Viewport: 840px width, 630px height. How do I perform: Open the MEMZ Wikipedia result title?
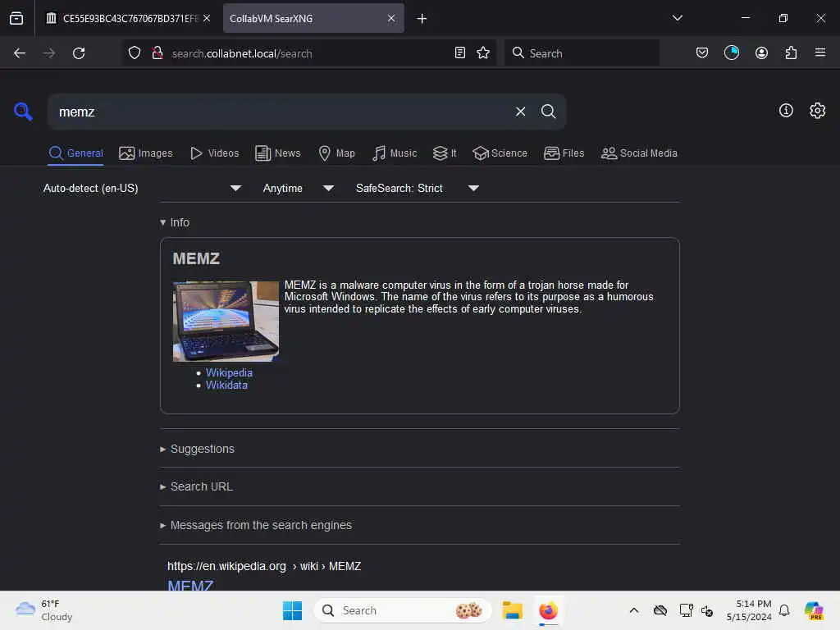pyautogui.click(x=190, y=585)
